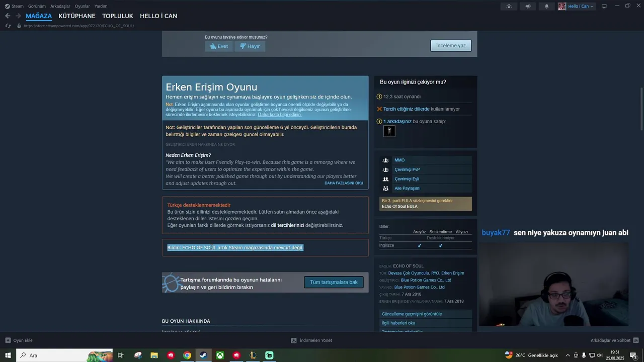644x362 pixels.
Task: Click the browser back arrow
Action: click(x=8, y=16)
